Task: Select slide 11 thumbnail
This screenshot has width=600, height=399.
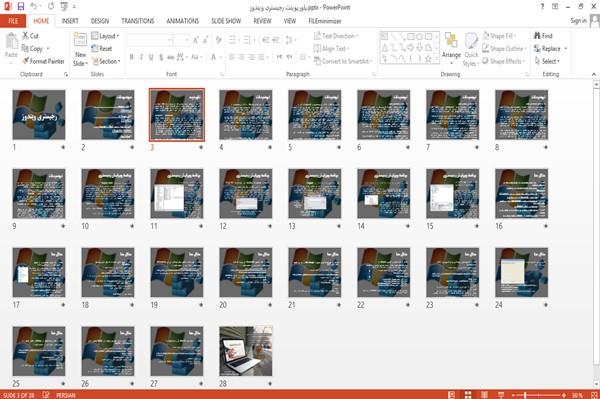Action: tap(177, 194)
